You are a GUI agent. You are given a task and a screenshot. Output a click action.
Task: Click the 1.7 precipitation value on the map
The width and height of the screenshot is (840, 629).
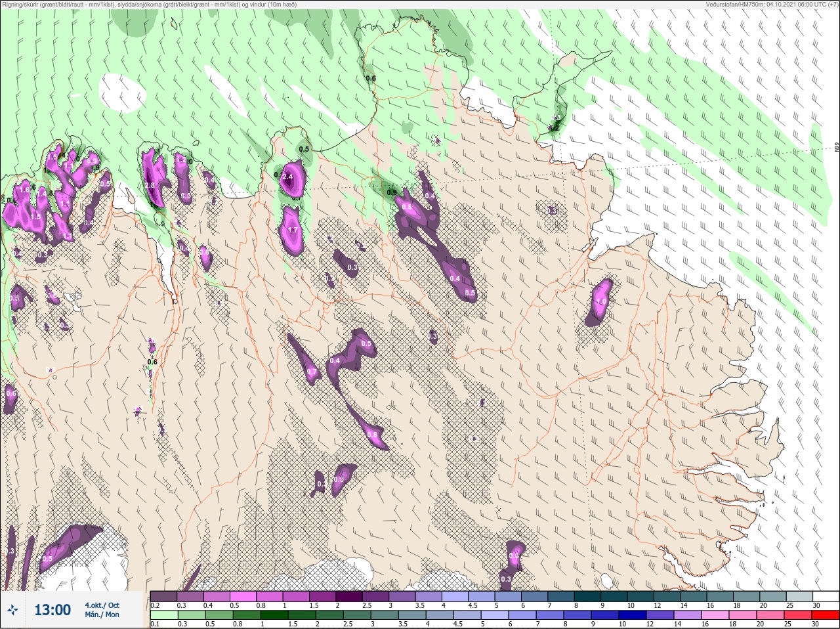coord(293,230)
